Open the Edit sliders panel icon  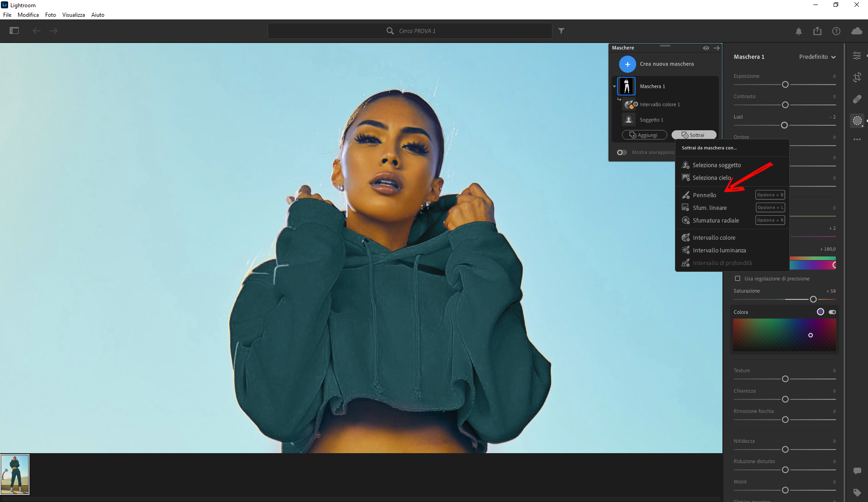coord(857,56)
